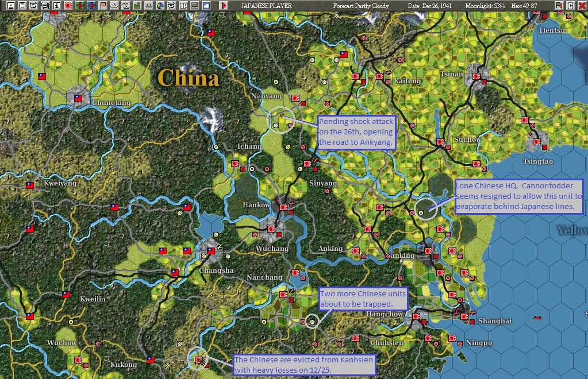Click the 'Moonlight: 53%' status text

click(485, 6)
